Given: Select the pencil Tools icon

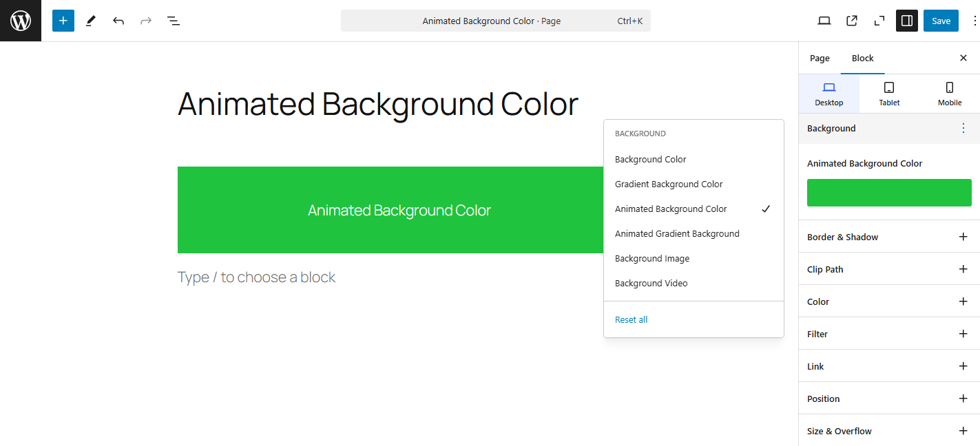Looking at the screenshot, I should click(x=90, y=21).
